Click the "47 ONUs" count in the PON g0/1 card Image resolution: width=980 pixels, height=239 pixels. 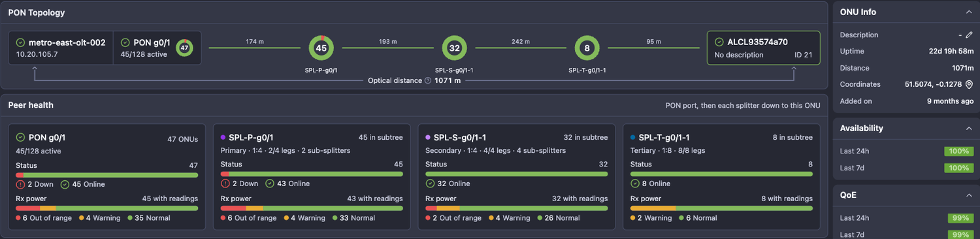[183, 138]
